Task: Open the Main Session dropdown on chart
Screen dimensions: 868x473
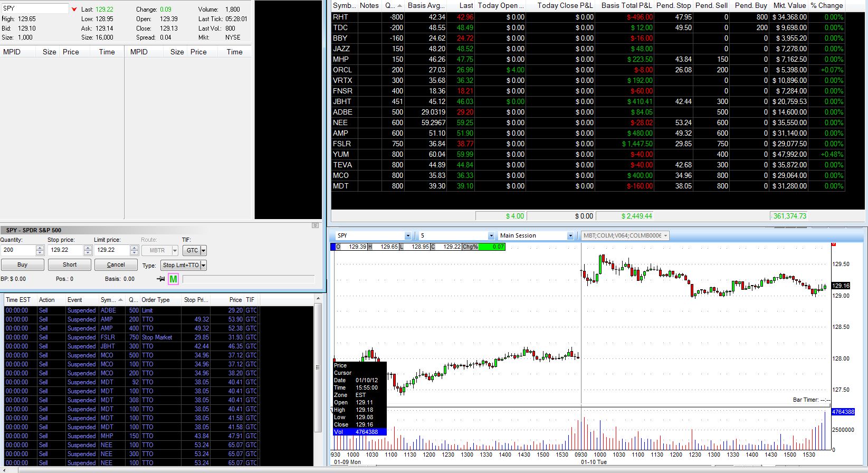Action: pos(570,236)
